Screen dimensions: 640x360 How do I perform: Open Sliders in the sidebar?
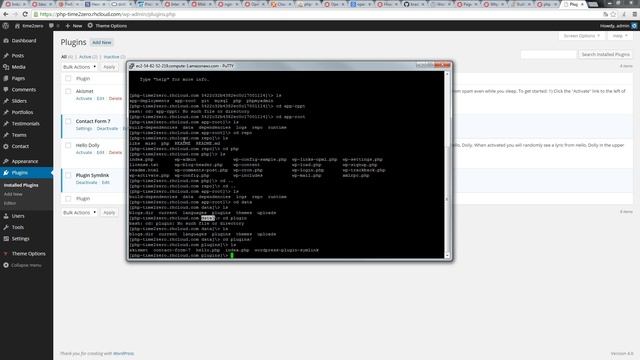[19, 101]
